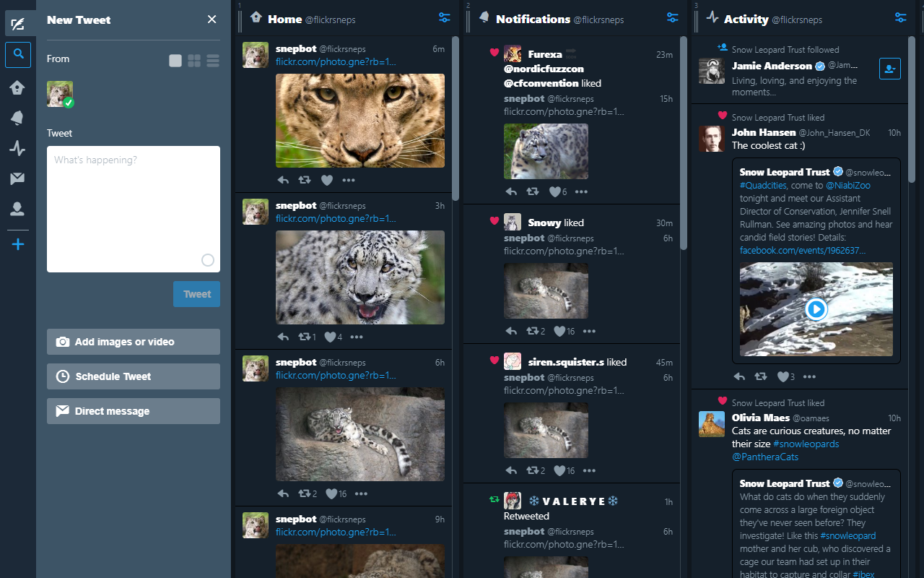
Task: Play the Snow Leopard Trust video
Action: 816,309
